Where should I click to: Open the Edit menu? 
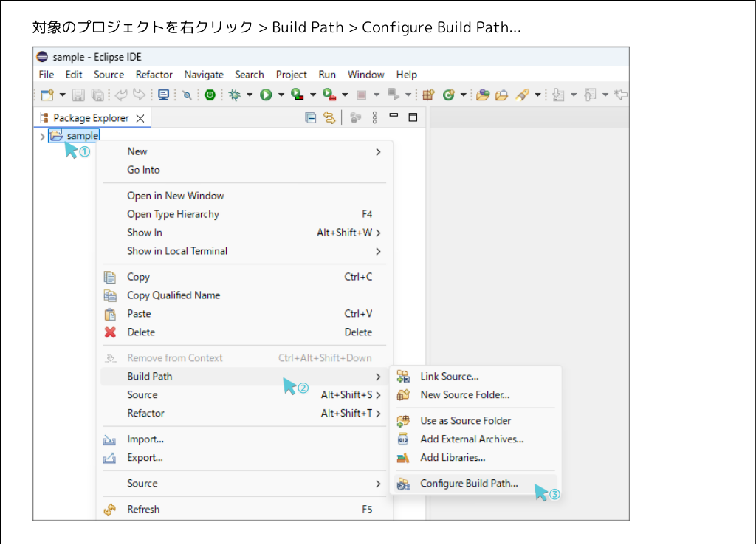[x=74, y=75]
